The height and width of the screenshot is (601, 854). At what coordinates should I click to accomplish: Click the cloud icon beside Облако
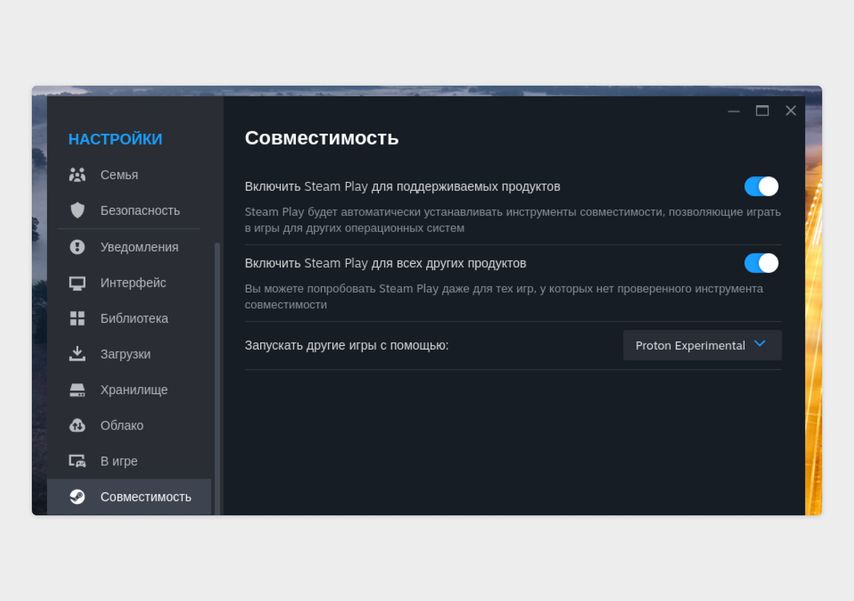coord(77,426)
